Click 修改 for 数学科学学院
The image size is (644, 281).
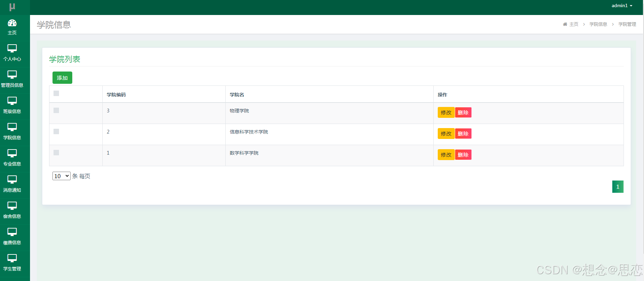click(446, 155)
